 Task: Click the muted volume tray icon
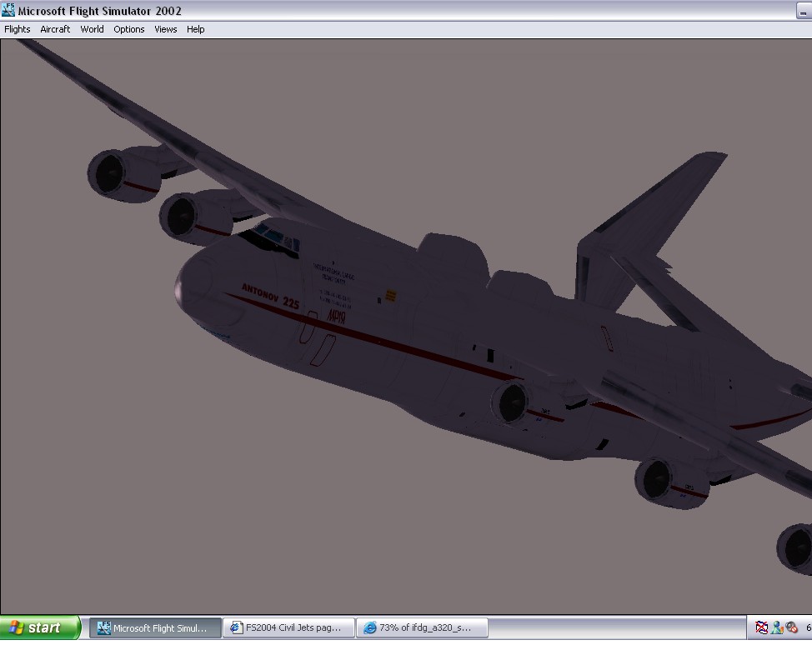click(x=791, y=627)
